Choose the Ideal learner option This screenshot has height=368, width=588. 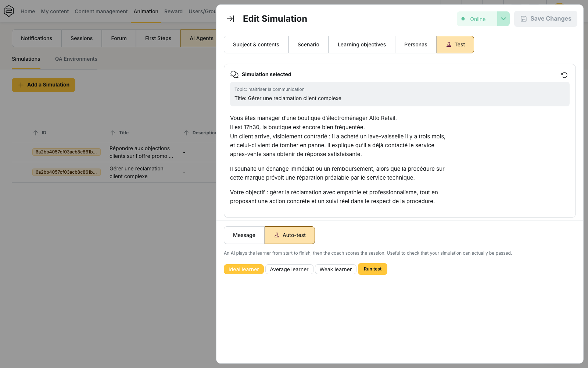[244, 269]
